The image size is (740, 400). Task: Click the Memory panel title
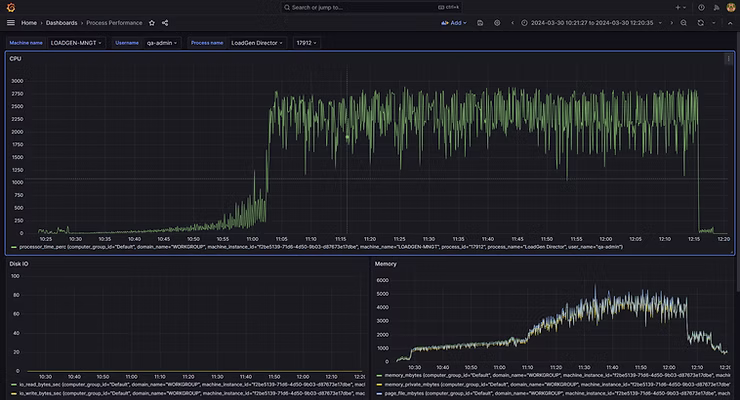pos(386,264)
